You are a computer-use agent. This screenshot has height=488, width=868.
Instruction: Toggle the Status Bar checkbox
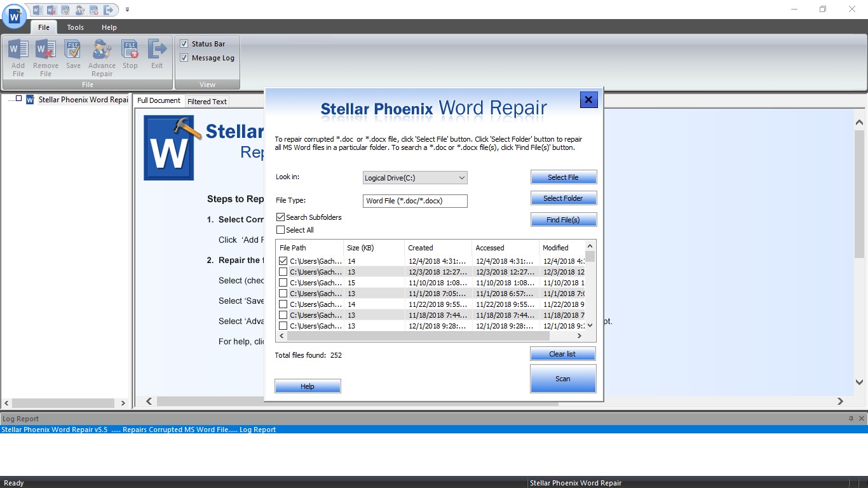pos(184,44)
